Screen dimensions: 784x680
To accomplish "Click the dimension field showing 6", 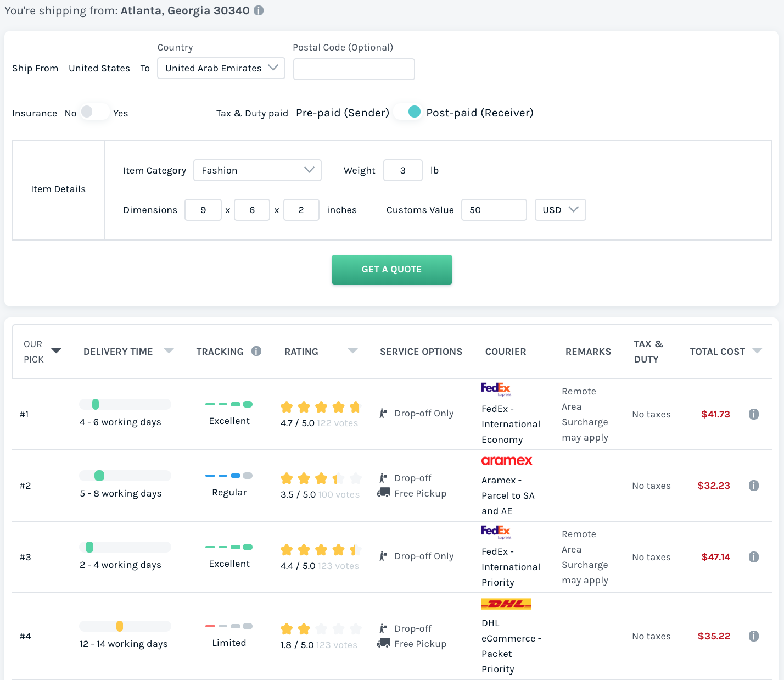I will click(x=252, y=210).
